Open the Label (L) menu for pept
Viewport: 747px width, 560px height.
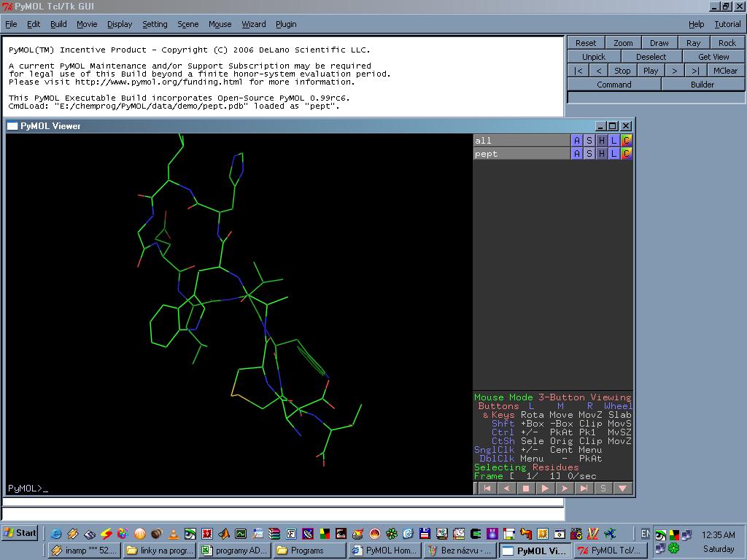[614, 153]
